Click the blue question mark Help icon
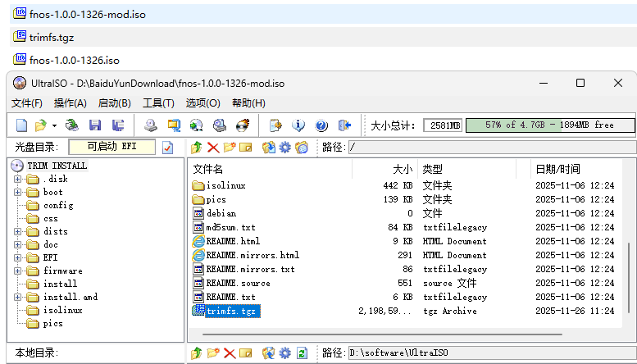637x364 pixels. [x=321, y=125]
